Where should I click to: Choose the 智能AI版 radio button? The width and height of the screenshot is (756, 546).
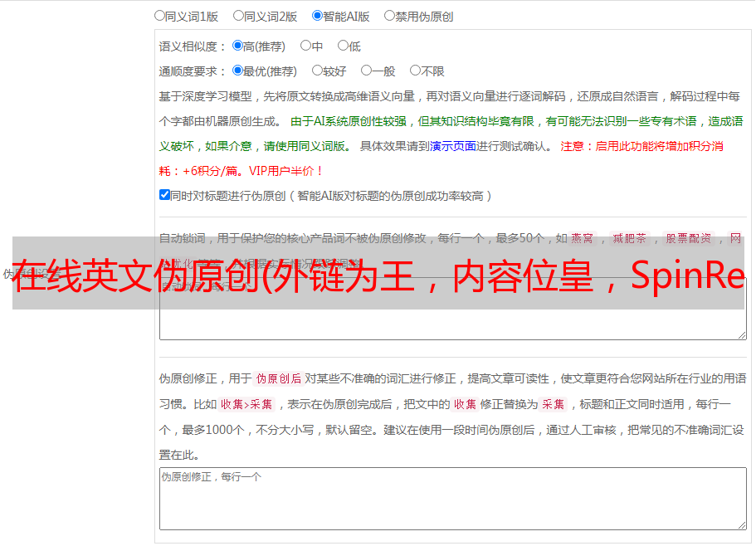(317, 16)
